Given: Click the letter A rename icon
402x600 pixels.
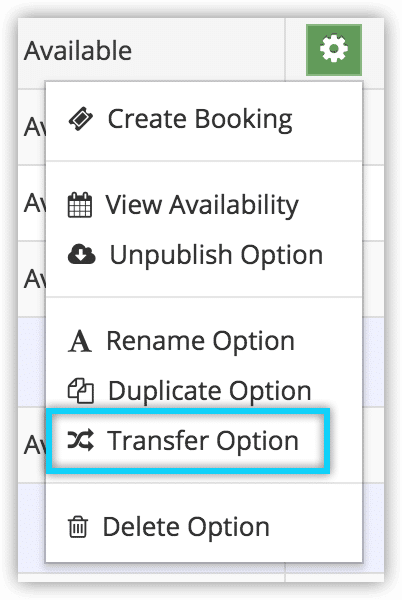Looking at the screenshot, I should [x=80, y=341].
